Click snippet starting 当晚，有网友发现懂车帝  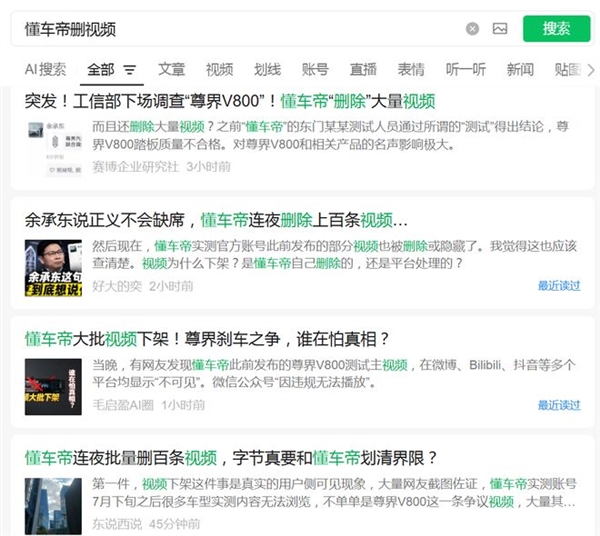point(334,374)
